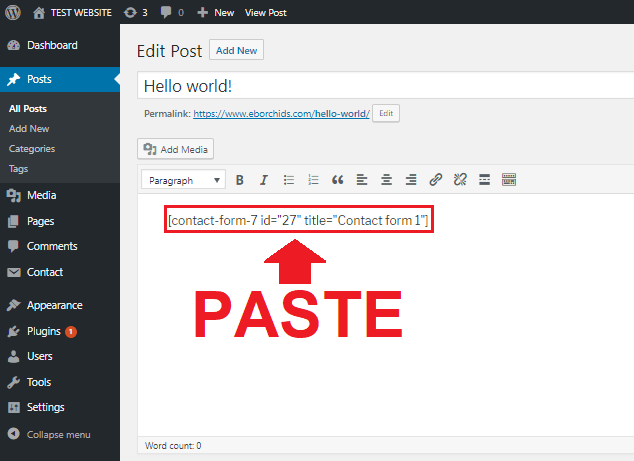The image size is (634, 461).
Task: Open the Contact sidebar menu
Action: click(x=60, y=272)
